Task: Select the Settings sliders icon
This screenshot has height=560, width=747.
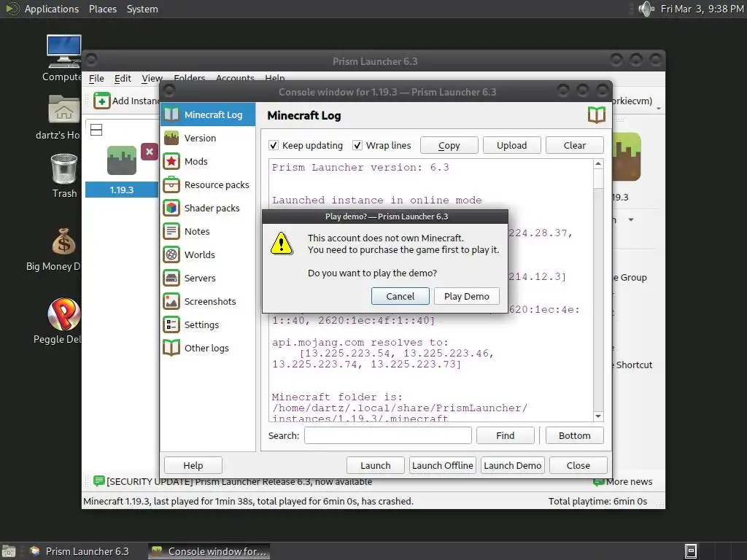Action: [171, 324]
